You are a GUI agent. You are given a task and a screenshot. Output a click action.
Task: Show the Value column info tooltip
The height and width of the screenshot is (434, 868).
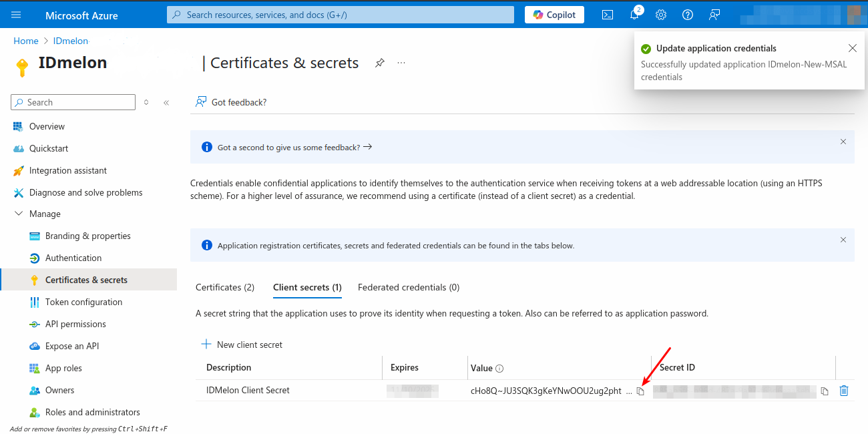[x=499, y=369]
